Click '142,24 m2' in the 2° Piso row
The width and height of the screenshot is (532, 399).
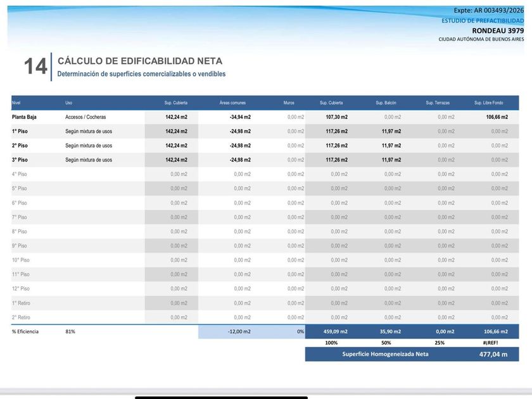click(177, 146)
